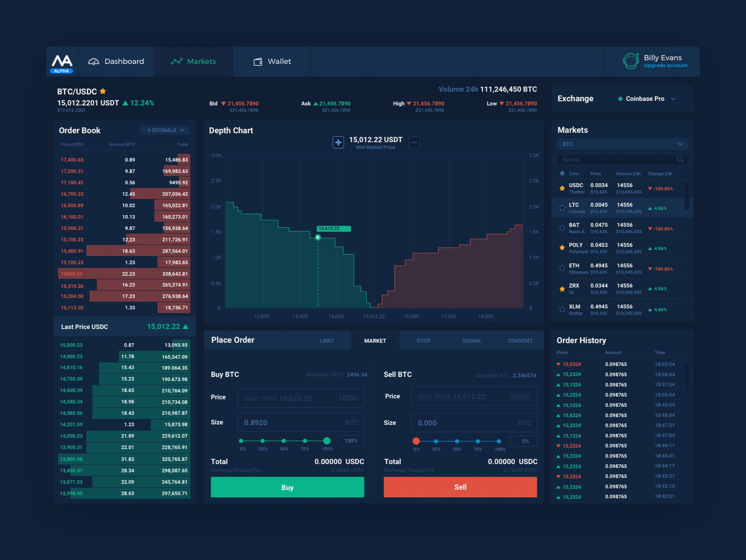746x560 pixels.
Task: Favorite the ETH coin star
Action: pyautogui.click(x=562, y=268)
